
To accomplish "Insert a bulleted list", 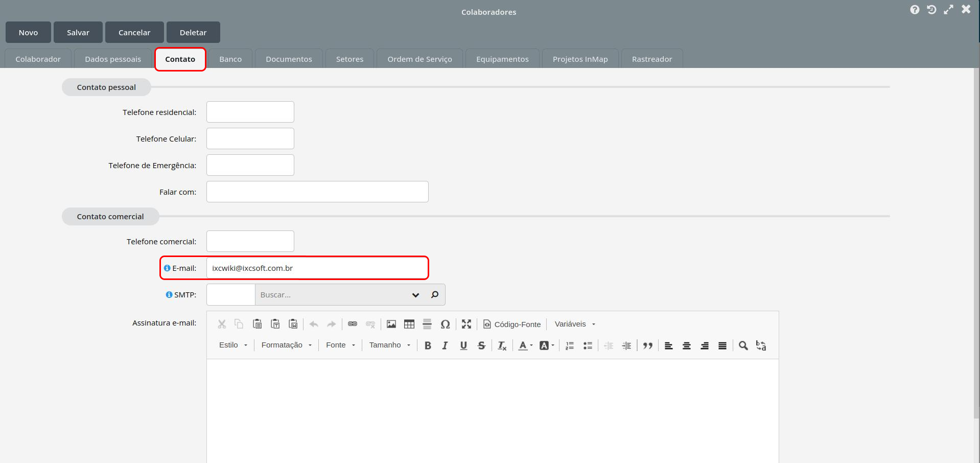I will coord(588,345).
